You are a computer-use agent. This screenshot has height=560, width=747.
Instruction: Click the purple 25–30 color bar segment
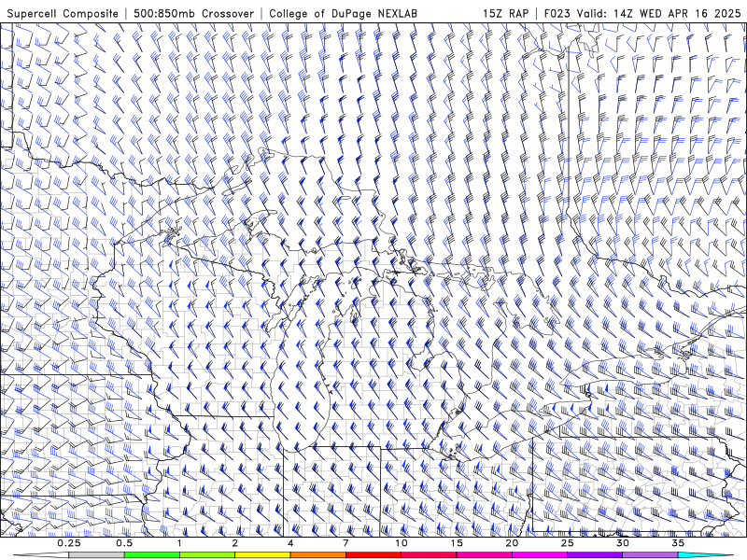tap(595, 555)
